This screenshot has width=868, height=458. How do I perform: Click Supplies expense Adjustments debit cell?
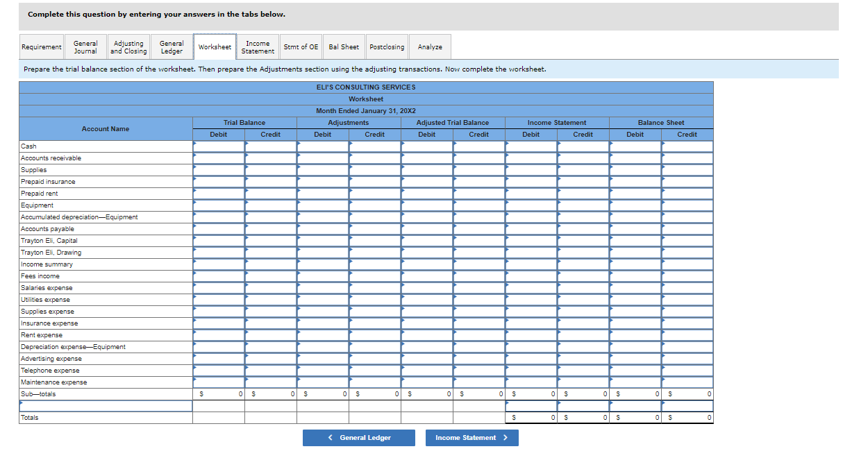coord(323,312)
